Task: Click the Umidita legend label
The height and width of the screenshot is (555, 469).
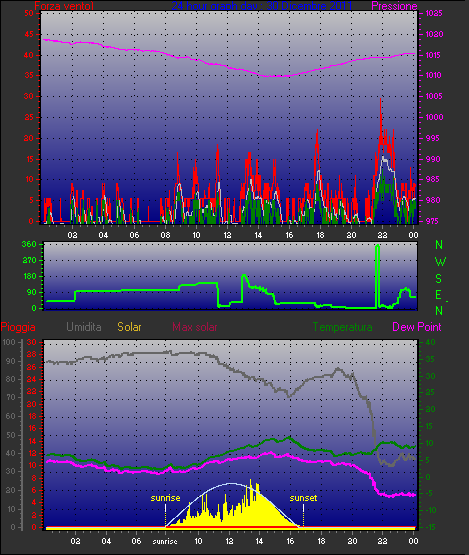Action: [84, 327]
